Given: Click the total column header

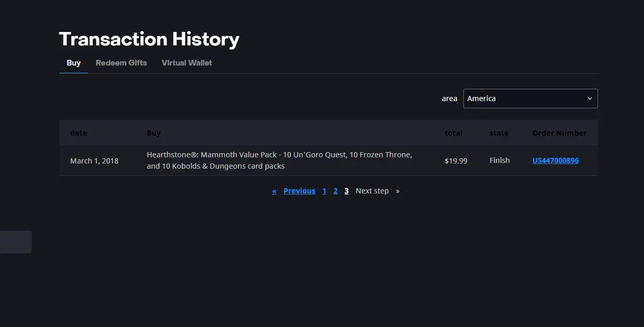Looking at the screenshot, I should (453, 133).
